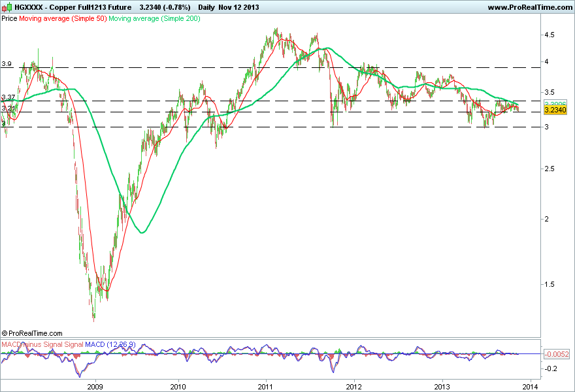
Task: Click the 2014 time axis label
Action: pyautogui.click(x=530, y=387)
